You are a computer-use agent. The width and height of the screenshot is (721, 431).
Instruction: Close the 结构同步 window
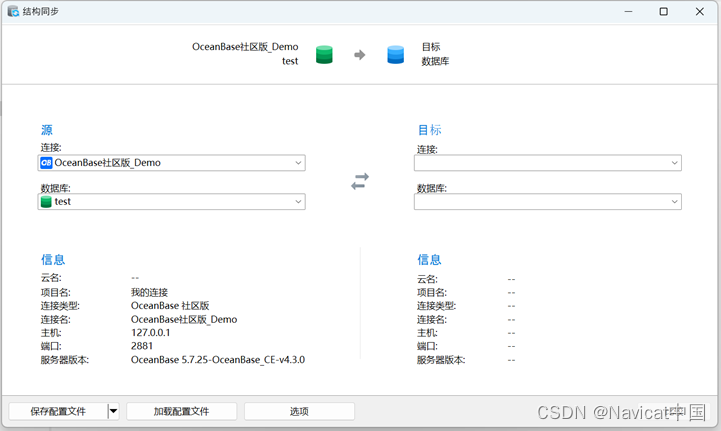tap(699, 11)
